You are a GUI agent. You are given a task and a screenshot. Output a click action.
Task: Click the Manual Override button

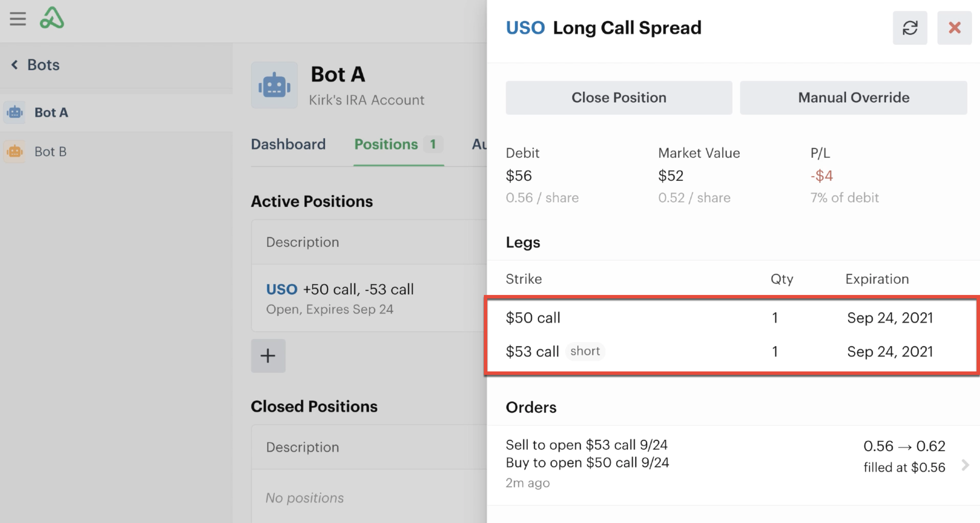[x=853, y=97]
